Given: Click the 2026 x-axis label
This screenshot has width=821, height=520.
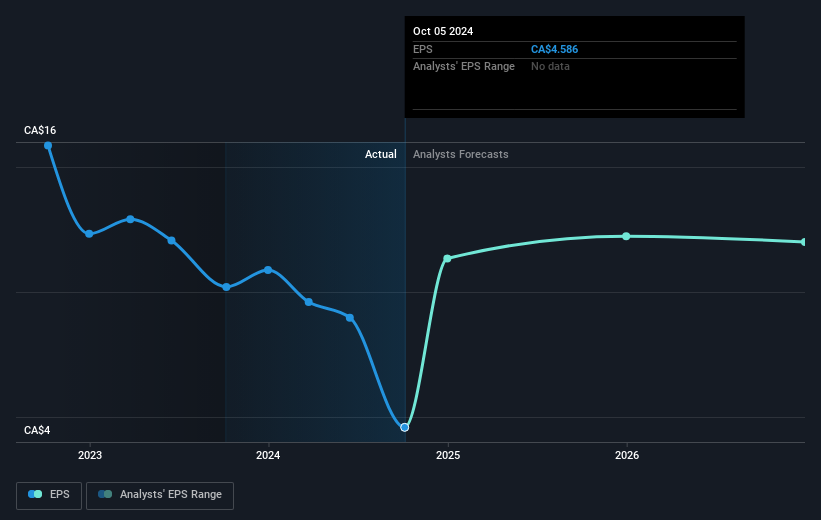Looking at the screenshot, I should 627,455.
